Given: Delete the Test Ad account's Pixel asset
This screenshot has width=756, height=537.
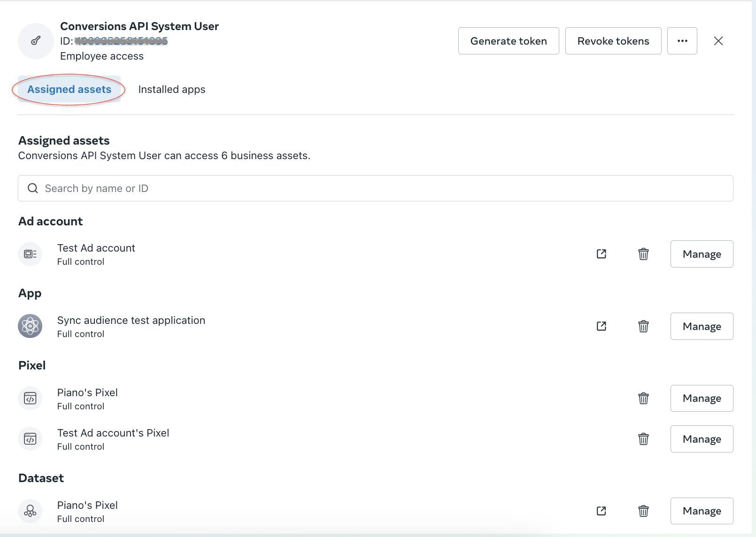Looking at the screenshot, I should [644, 439].
